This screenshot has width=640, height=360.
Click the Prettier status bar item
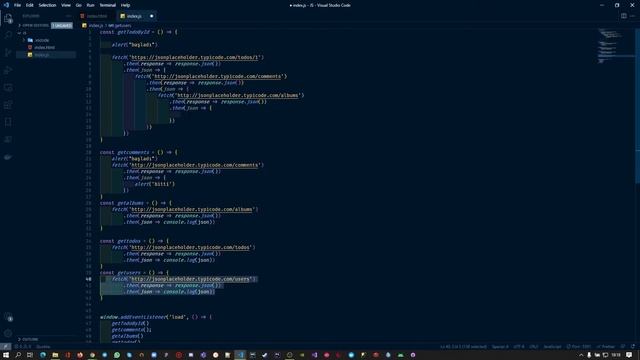(x=606, y=347)
